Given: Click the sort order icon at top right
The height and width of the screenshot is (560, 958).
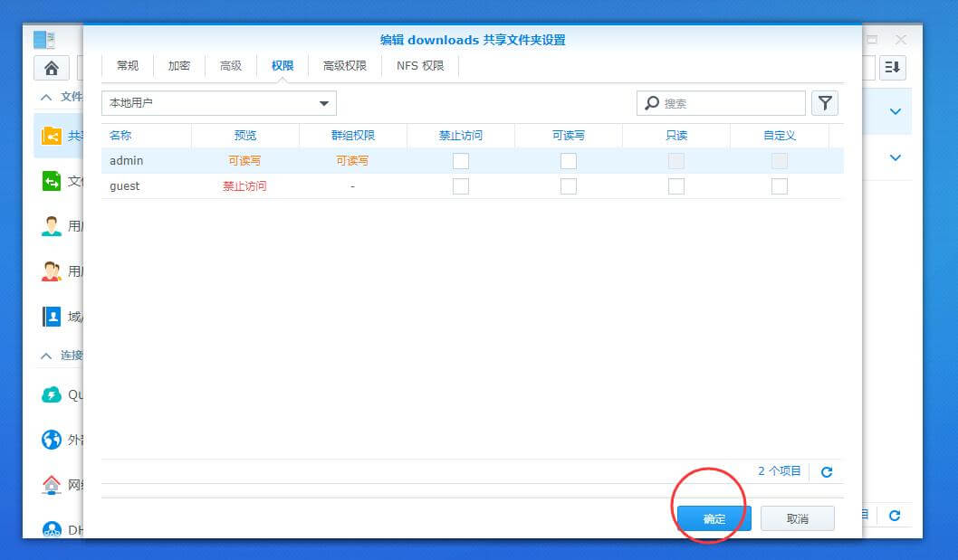Looking at the screenshot, I should (893, 68).
